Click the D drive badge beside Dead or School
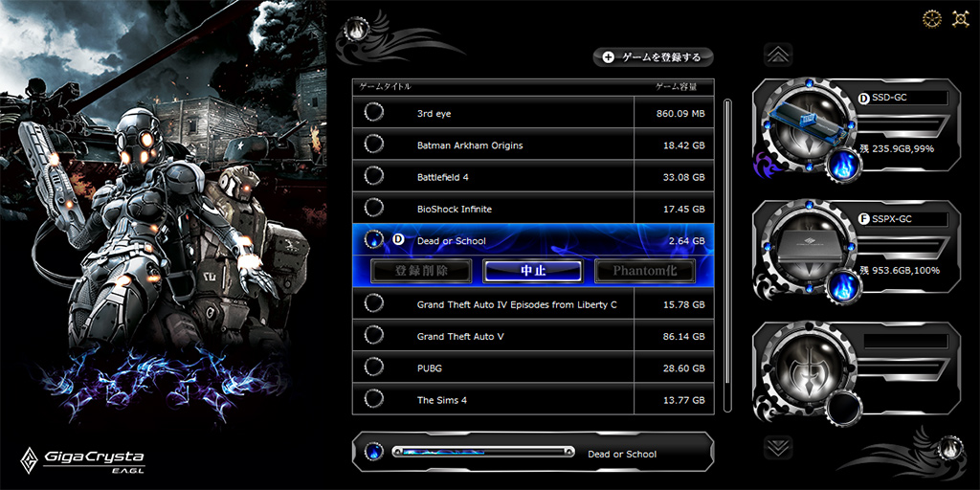Screen dimensions: 980x490 point(398,239)
